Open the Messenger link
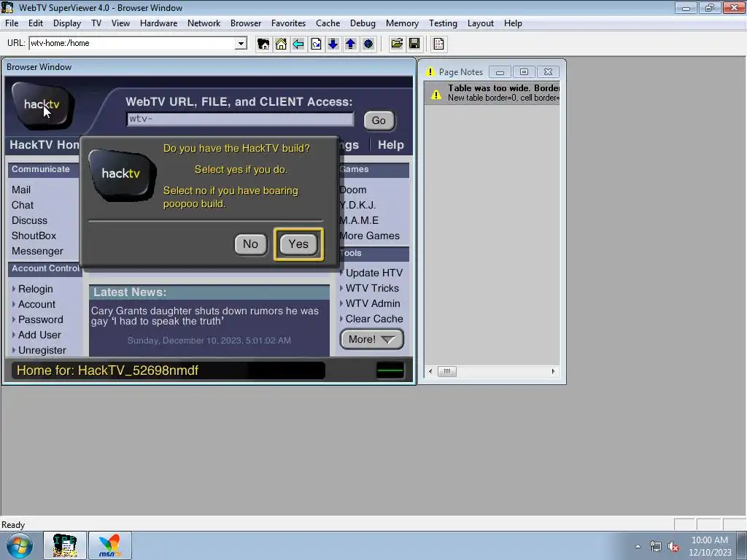Screen dimensions: 747x560 [37, 251]
